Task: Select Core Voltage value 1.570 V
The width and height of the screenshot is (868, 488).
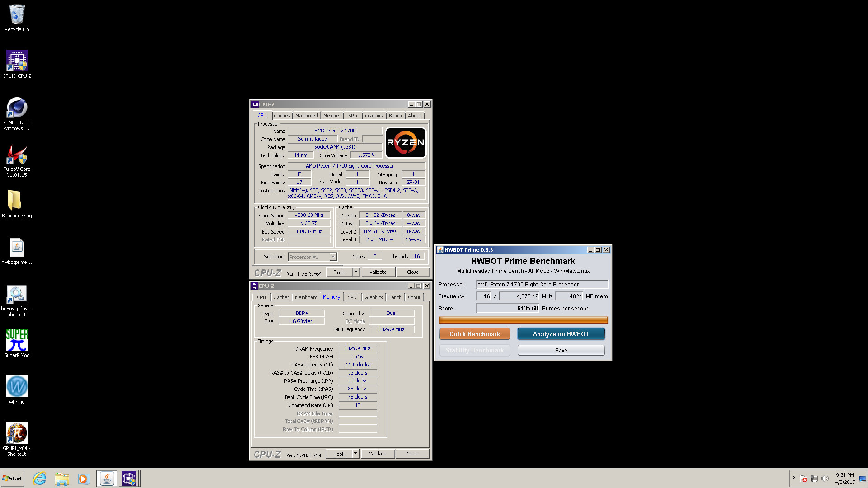Action: 366,155
